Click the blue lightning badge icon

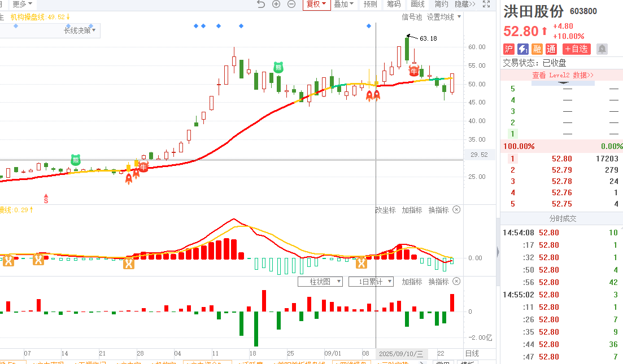(523, 49)
